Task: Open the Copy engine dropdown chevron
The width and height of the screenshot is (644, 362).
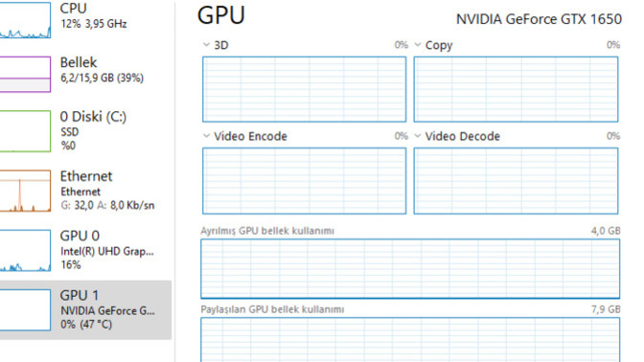Action: coord(418,45)
